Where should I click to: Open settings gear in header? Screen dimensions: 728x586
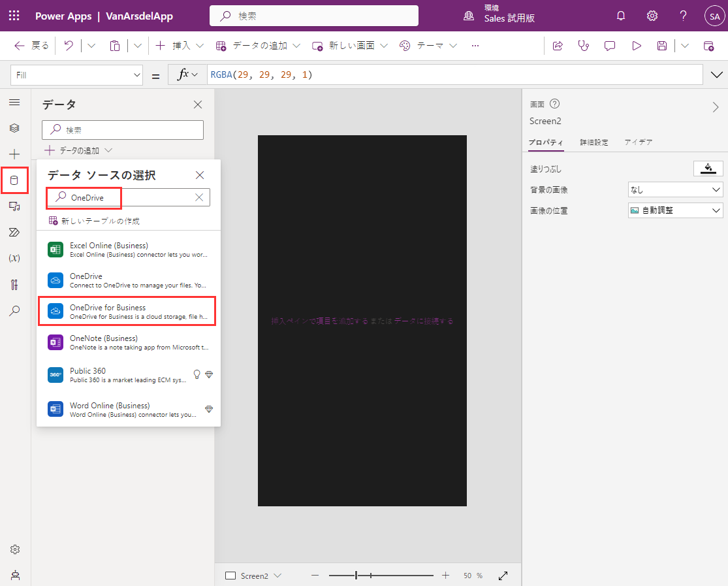pyautogui.click(x=652, y=16)
